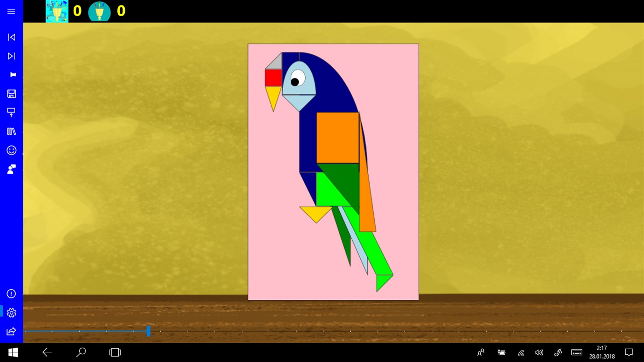Image resolution: width=644 pixels, height=362 pixels.
Task: Open the puzzle library icon
Action: coord(11,131)
